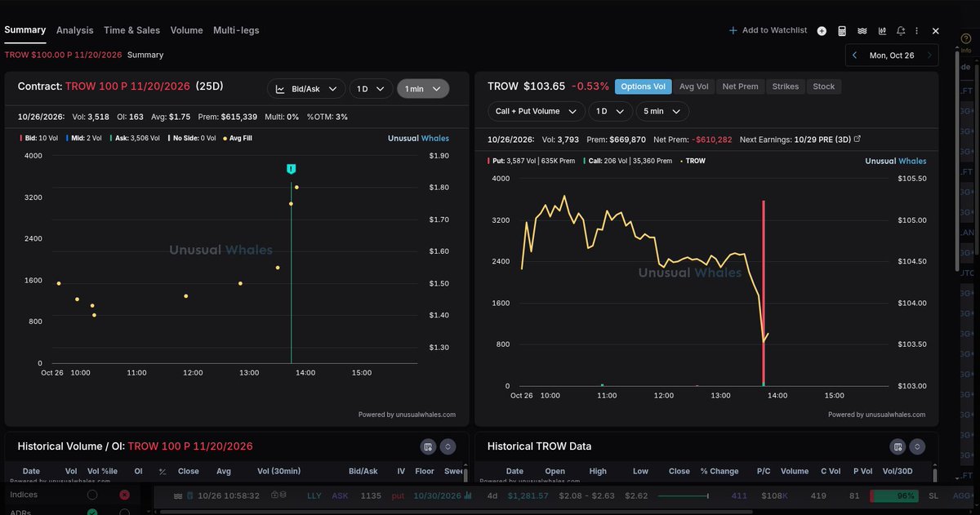This screenshot has height=515, width=980.
Task: Go to previous date with left chevron
Action: [x=854, y=55]
